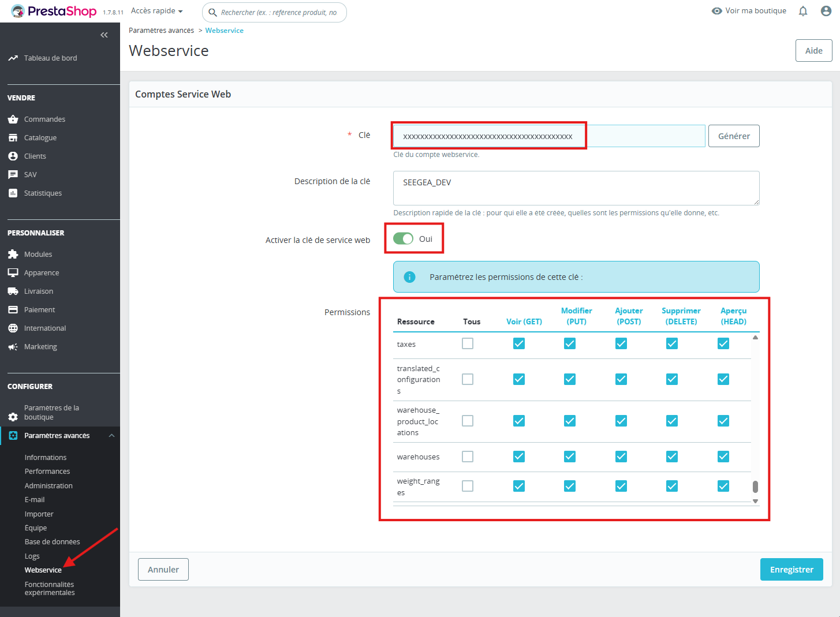Select Logs in the sidebar menu
This screenshot has width=840, height=617.
pos(32,556)
